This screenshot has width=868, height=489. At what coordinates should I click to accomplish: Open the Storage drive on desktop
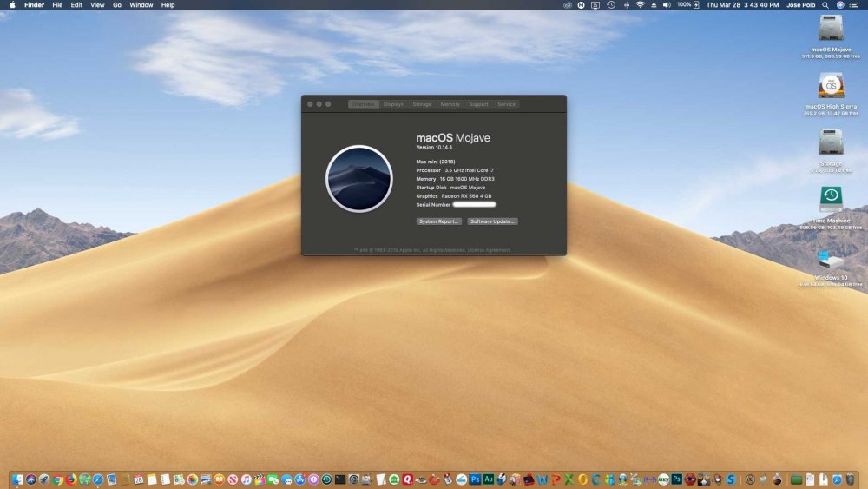click(831, 143)
